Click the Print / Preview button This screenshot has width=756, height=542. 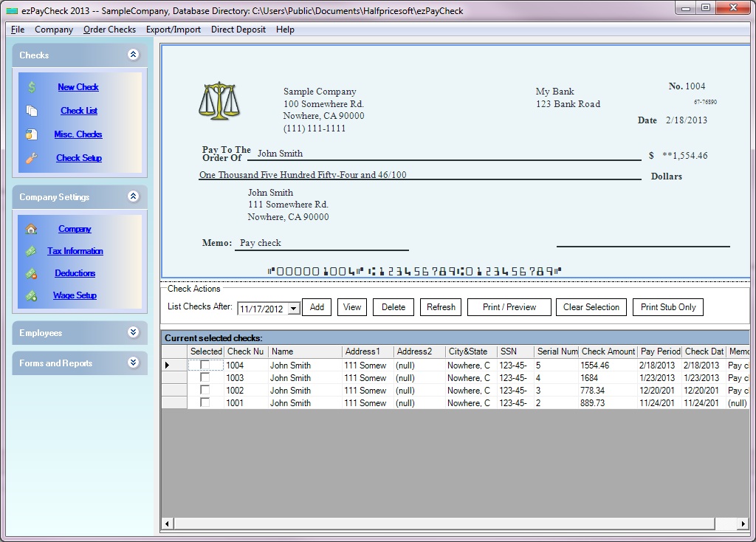[509, 307]
